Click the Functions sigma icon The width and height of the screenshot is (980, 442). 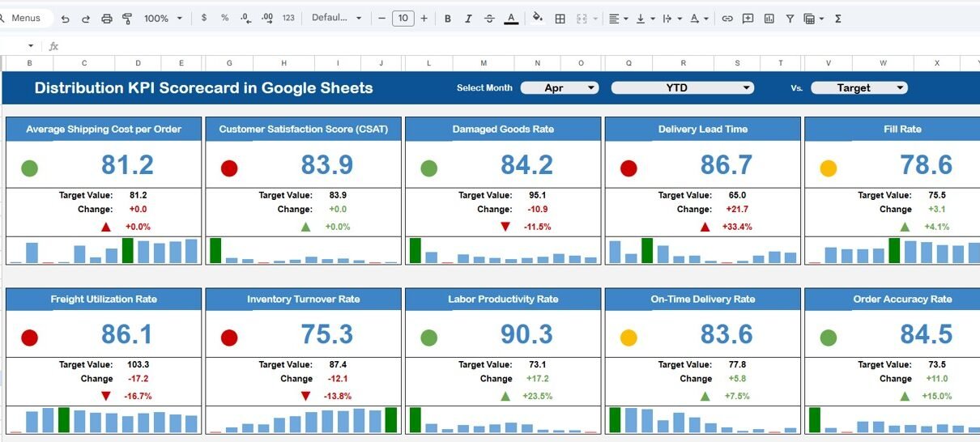coord(838,18)
